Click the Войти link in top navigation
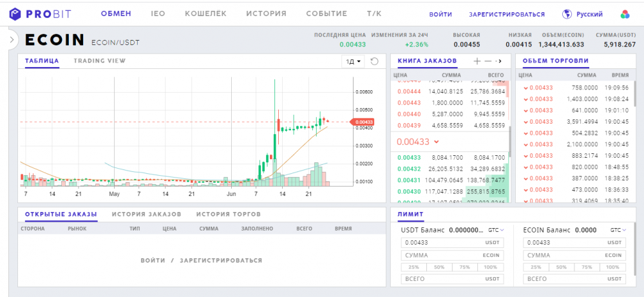The height and width of the screenshot is (297, 644). 440,14
